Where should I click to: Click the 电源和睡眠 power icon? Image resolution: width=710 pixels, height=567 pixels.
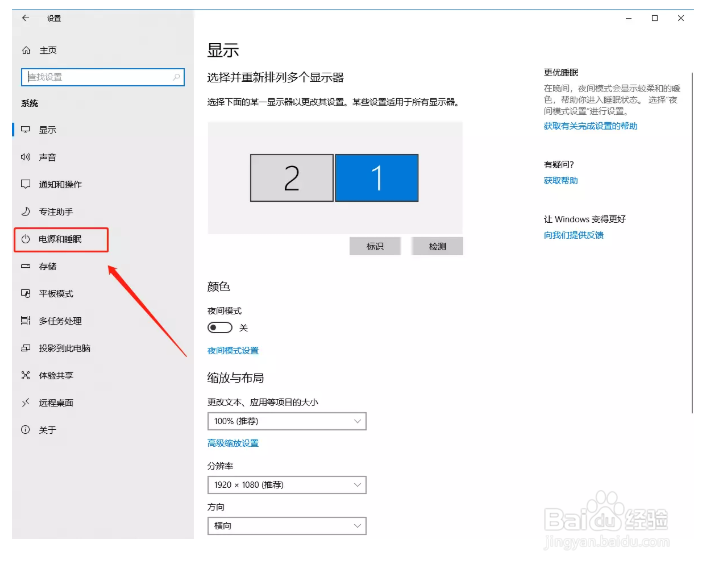pos(26,239)
